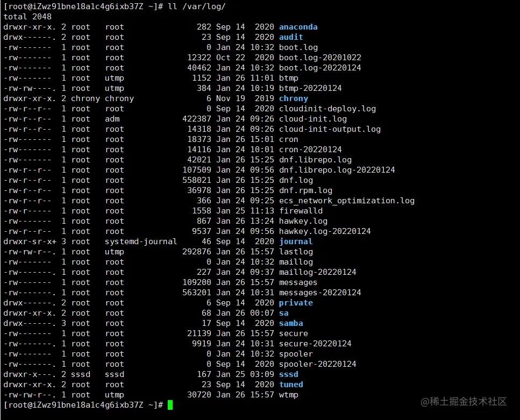520x420 pixels.
Task: Select size value 563201
Action: coord(197,293)
